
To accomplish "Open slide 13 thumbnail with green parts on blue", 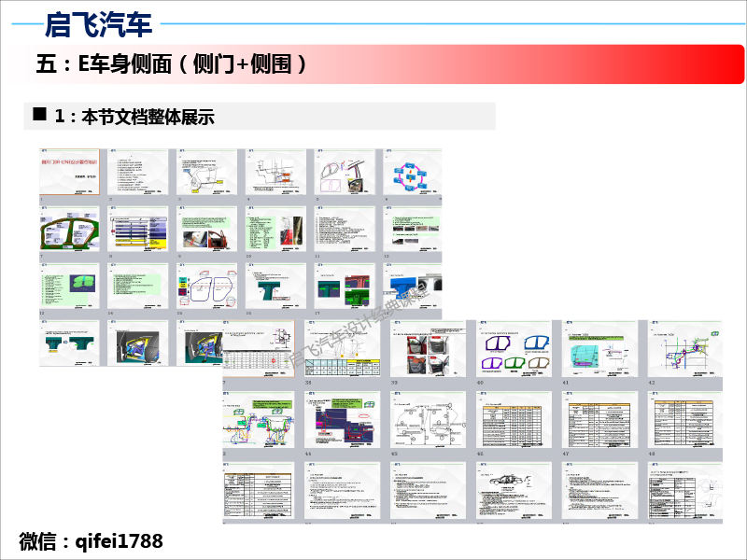I will pyautogui.click(x=69, y=286).
